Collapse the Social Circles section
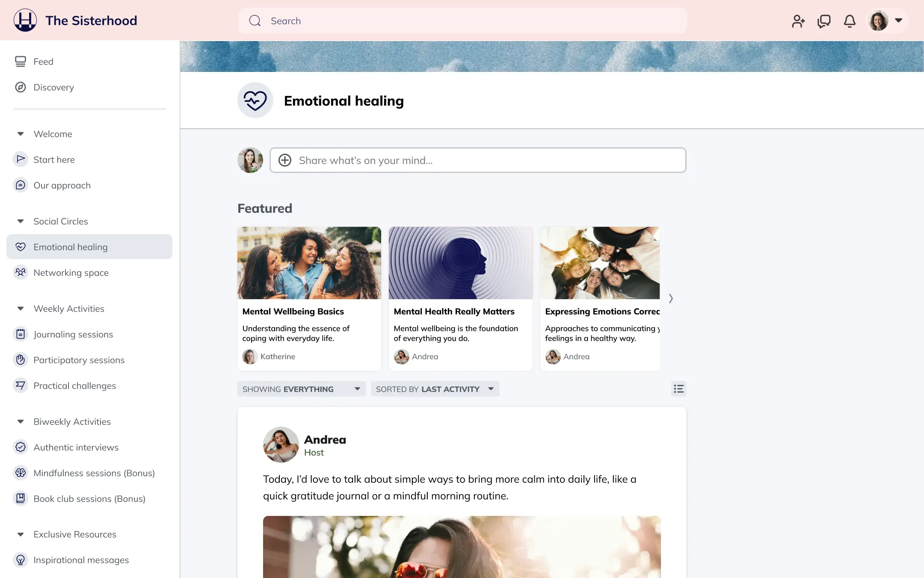This screenshot has height=578, width=924. (x=21, y=221)
